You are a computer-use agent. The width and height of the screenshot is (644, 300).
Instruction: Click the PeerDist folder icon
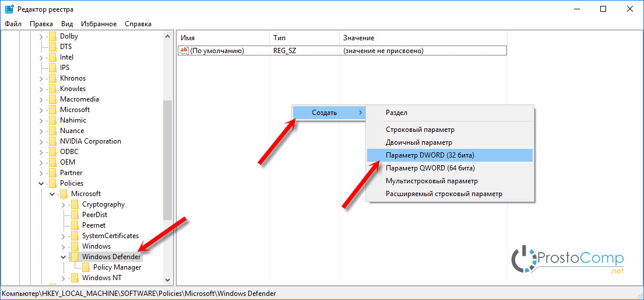pyautogui.click(x=75, y=214)
